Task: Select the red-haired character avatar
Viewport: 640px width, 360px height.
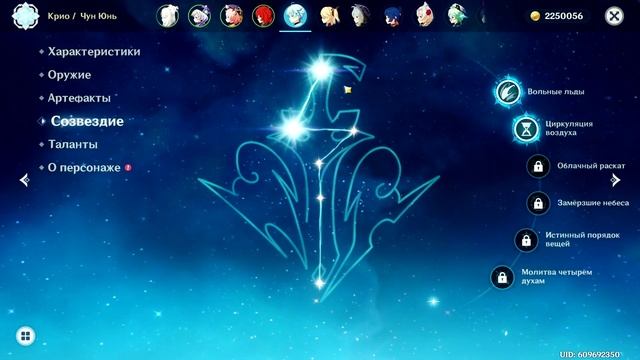Action: (x=263, y=16)
